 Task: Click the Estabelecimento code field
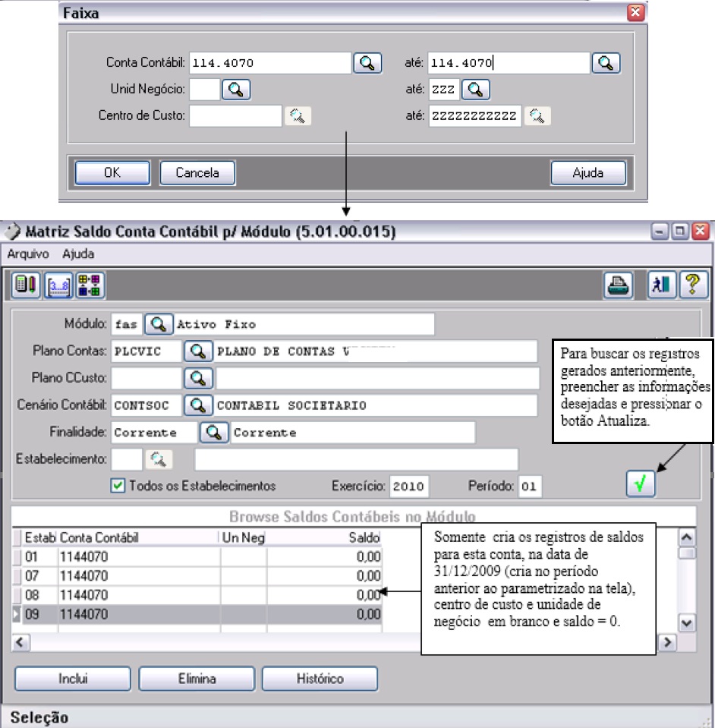pyautogui.click(x=127, y=459)
